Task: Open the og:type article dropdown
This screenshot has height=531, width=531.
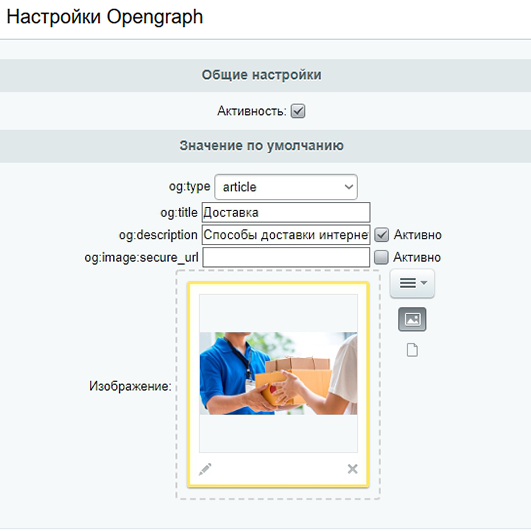Action: point(286,187)
